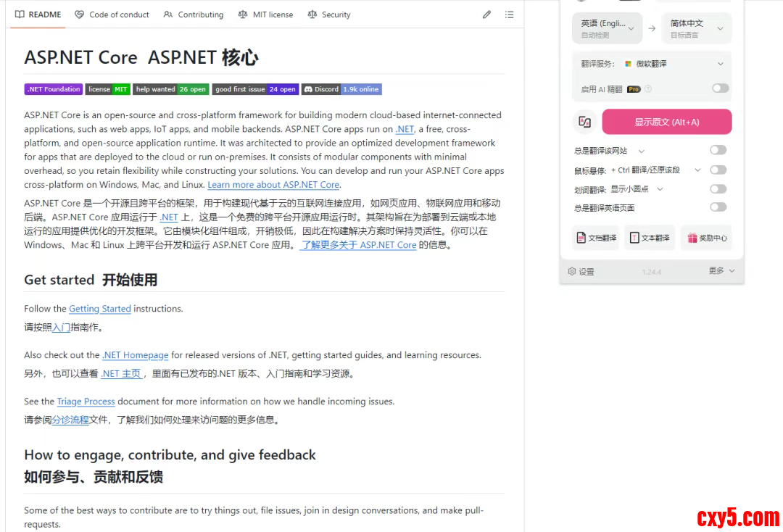Open 设置 in the translator panel
The height and width of the screenshot is (532, 783).
click(x=581, y=272)
